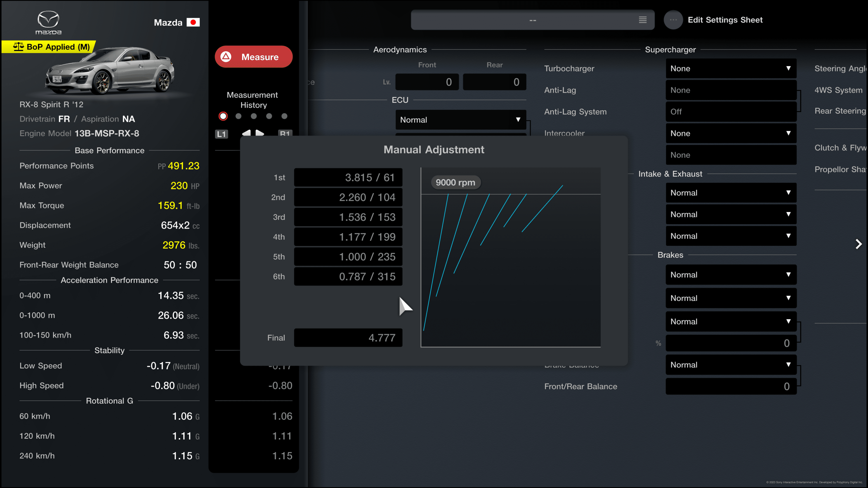Click the BoP Applied balance scale icon
Viewport: 868px width, 488px height.
pyautogui.click(x=19, y=47)
